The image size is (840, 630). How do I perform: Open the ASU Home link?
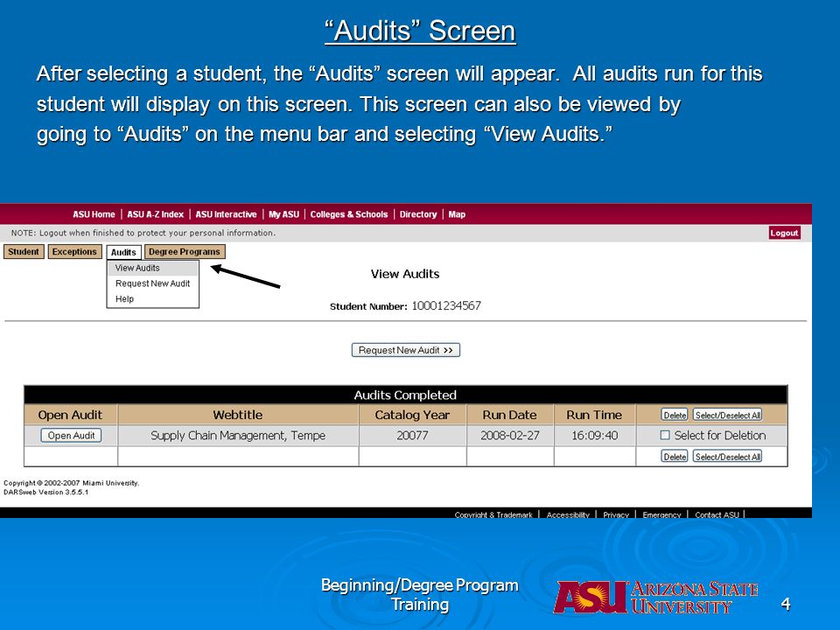(x=94, y=214)
